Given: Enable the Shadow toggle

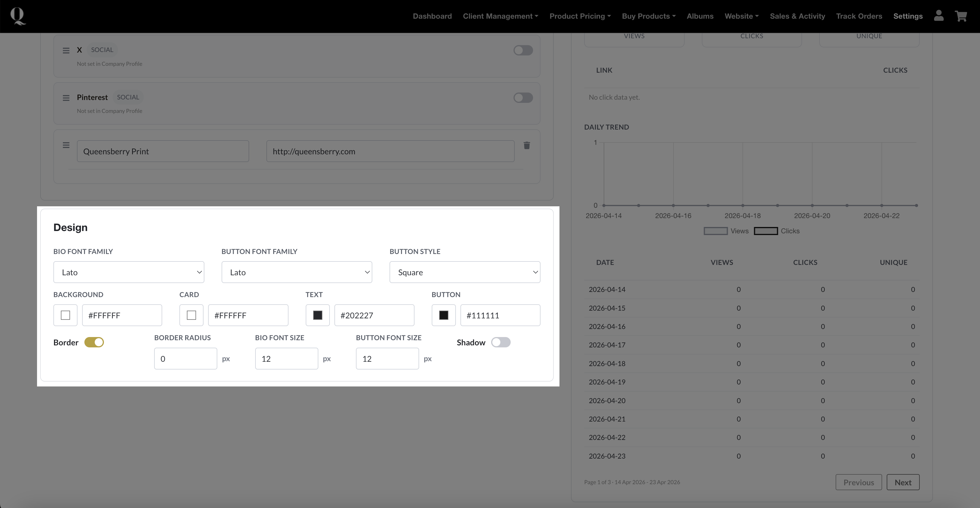Looking at the screenshot, I should (x=500, y=342).
